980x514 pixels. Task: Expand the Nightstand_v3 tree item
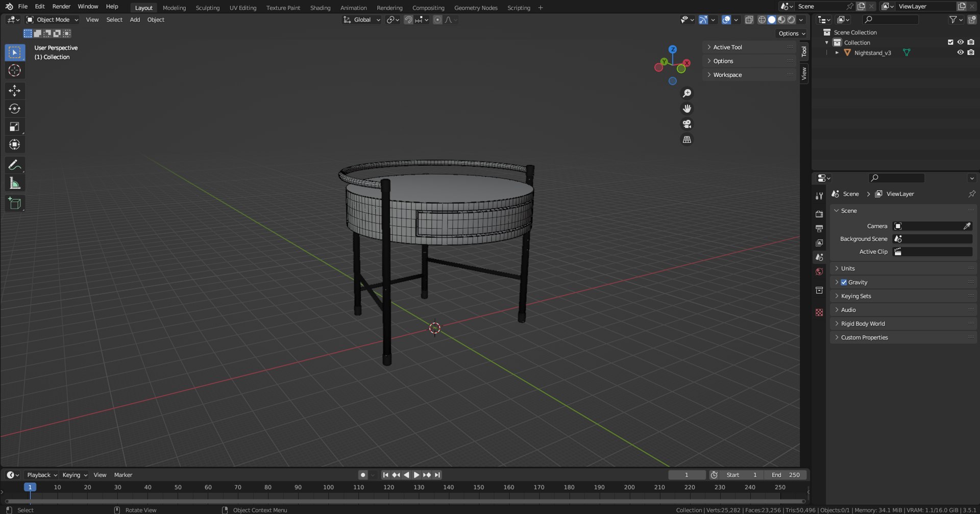[x=837, y=53]
